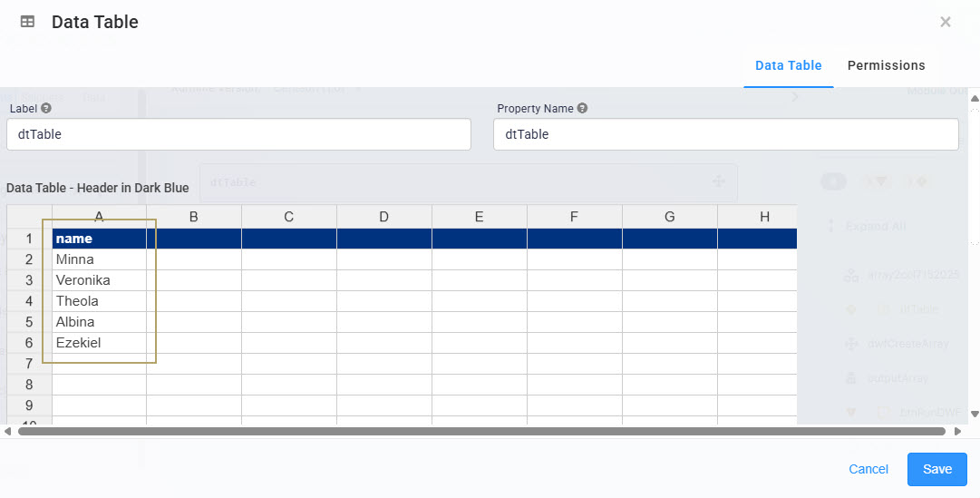Select row 5 header number
Viewport: 980px width, 498px height.
tap(29, 322)
